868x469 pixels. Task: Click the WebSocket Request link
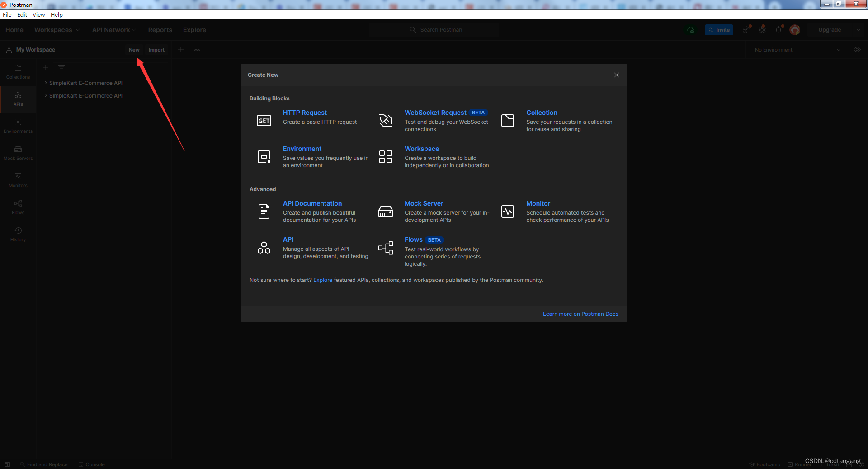click(x=435, y=113)
